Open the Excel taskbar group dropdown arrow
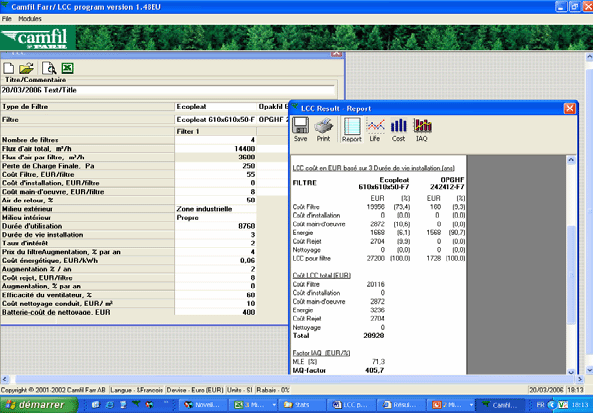This screenshot has width=593, height=415. (x=274, y=405)
